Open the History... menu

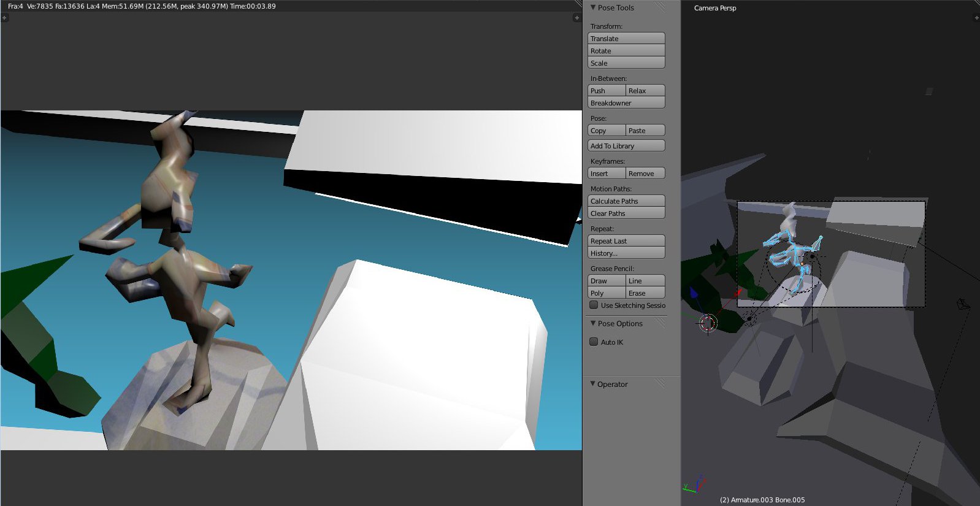pyautogui.click(x=626, y=253)
